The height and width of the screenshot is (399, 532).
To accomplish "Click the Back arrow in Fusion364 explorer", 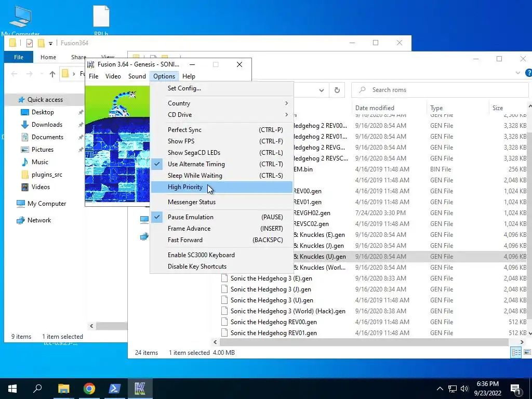I will click(x=14, y=74).
